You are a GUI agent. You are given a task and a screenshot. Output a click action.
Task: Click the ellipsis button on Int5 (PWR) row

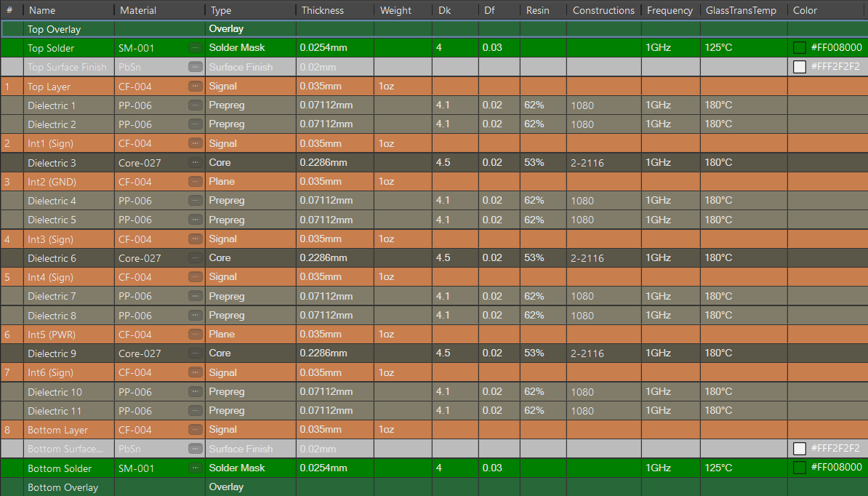coord(195,335)
